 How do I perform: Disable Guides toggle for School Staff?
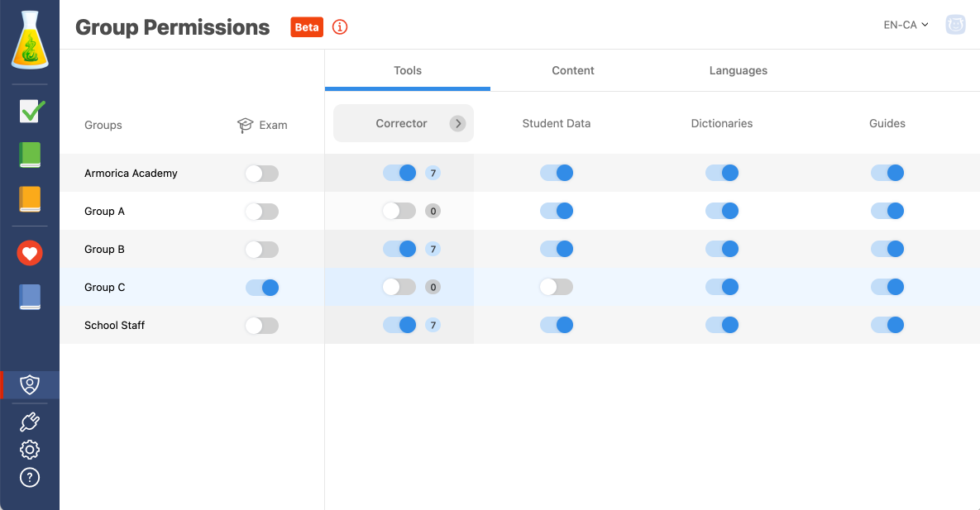click(x=887, y=326)
